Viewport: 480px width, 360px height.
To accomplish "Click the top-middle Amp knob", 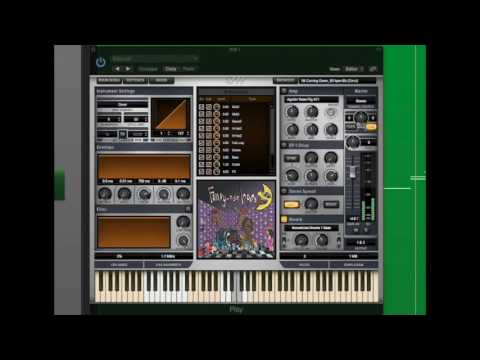I will 312,111.
